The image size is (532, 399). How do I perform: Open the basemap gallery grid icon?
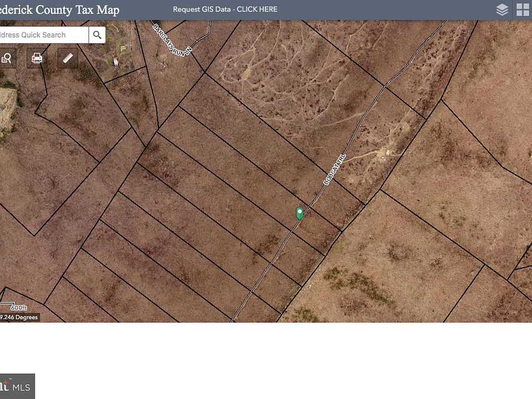click(523, 10)
